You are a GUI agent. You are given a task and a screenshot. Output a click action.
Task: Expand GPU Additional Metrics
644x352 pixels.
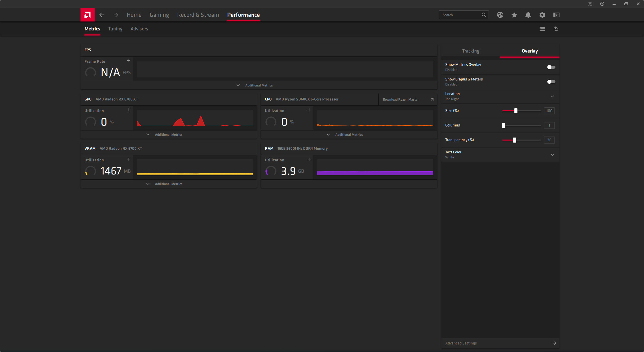pyautogui.click(x=169, y=135)
